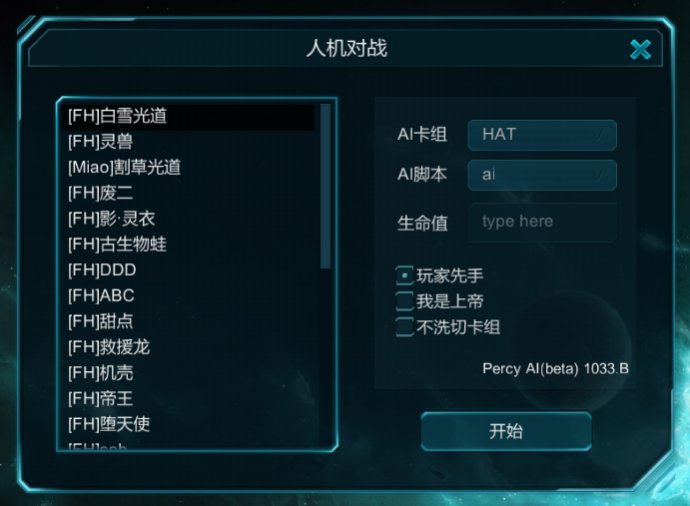Choose the [FH]古生物蛙 deck
690x506 pixels.
pos(118,244)
